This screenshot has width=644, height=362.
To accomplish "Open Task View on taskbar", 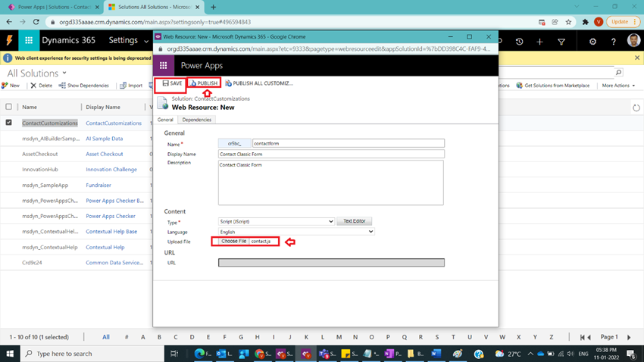I will pos(174,354).
